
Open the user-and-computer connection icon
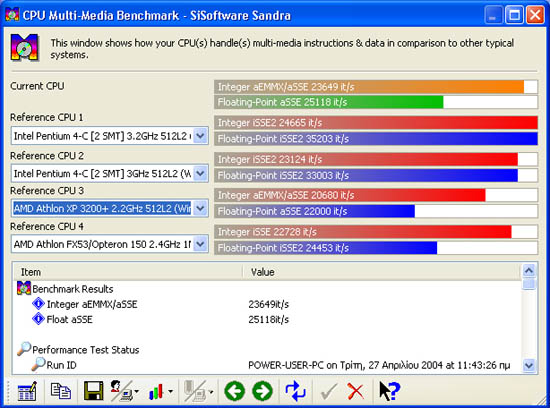(121, 391)
